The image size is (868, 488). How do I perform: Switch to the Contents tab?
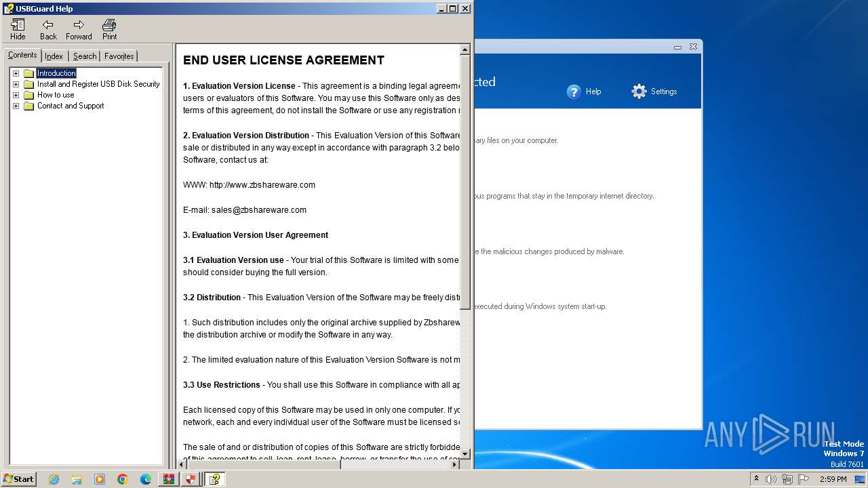point(22,56)
